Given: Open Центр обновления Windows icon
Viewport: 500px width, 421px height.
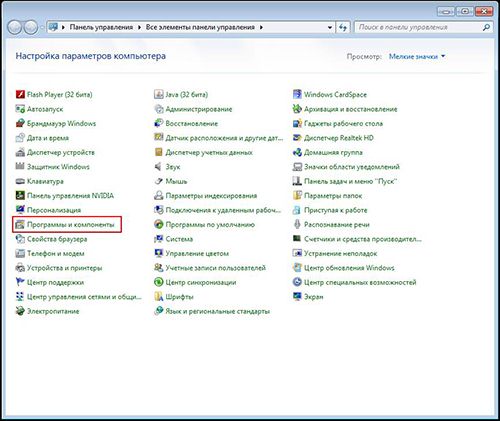Looking at the screenshot, I should coord(297,268).
